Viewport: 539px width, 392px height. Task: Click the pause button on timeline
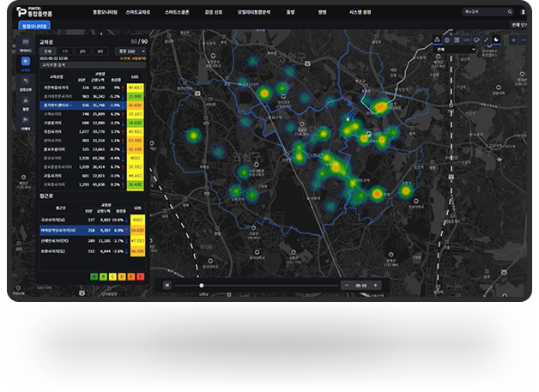167,285
